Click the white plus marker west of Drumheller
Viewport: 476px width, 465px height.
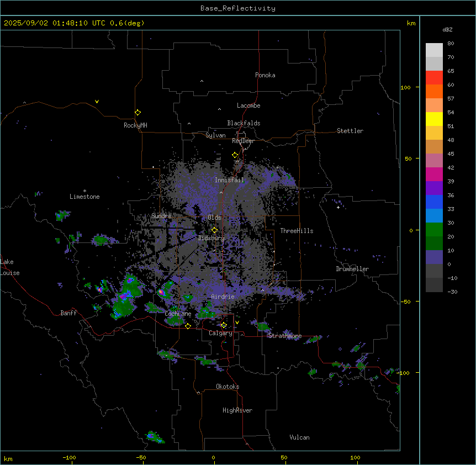338,207
